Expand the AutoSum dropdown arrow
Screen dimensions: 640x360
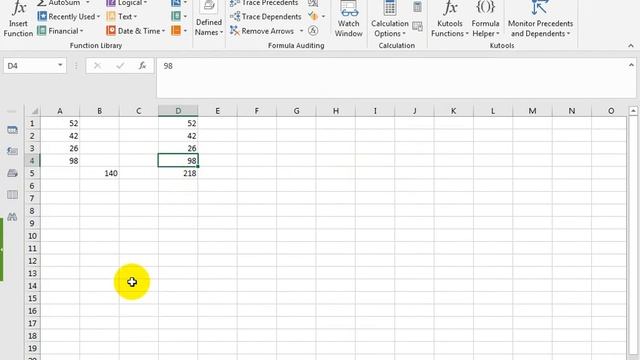(87, 3)
